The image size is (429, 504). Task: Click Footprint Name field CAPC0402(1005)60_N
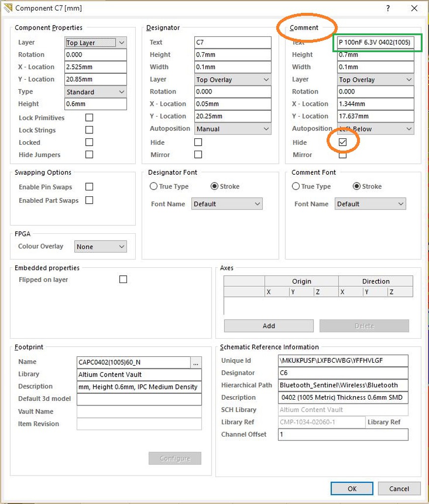tap(134, 362)
